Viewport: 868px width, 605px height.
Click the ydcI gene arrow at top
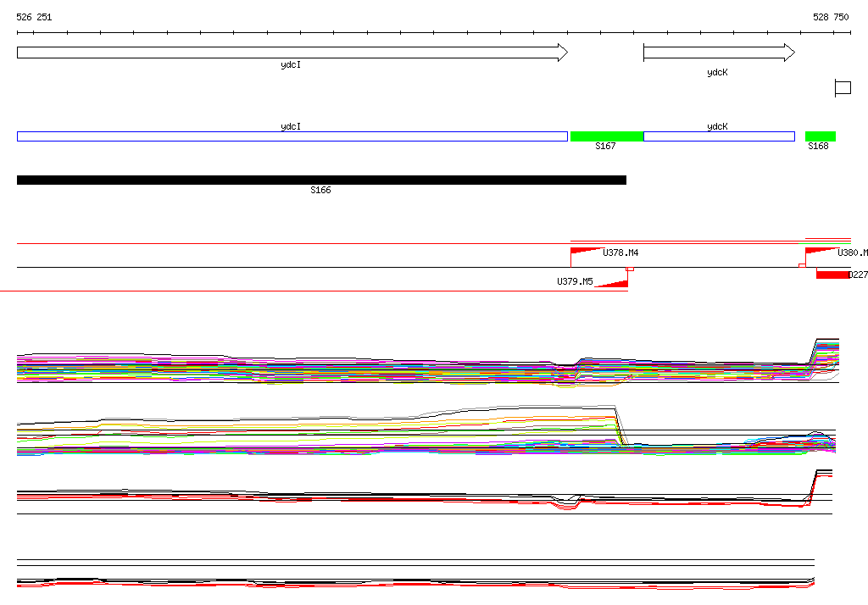tap(292, 53)
